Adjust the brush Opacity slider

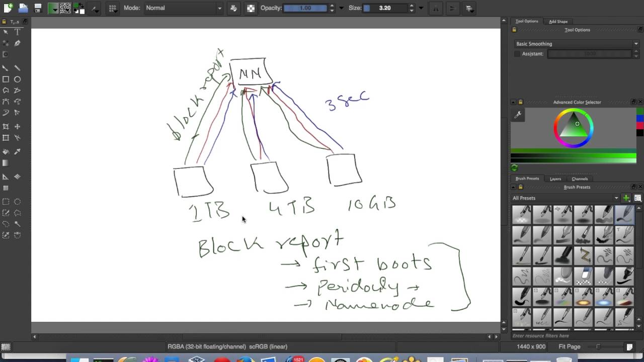[x=305, y=8]
